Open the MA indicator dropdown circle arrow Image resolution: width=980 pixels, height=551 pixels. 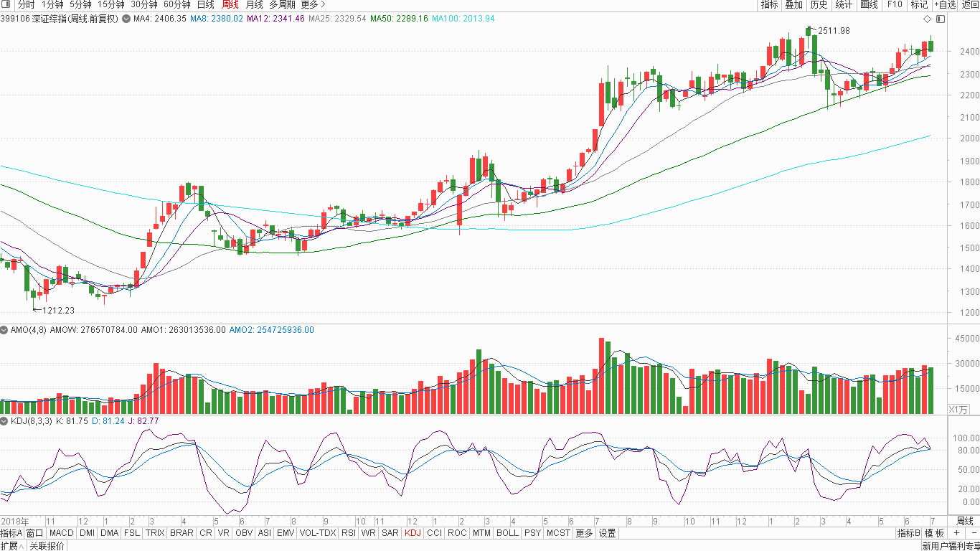tap(127, 19)
